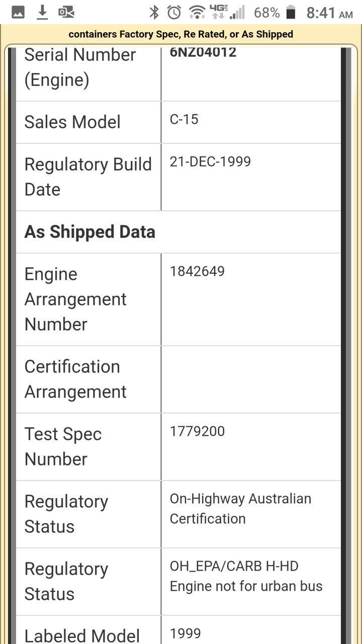Viewport: 362px width, 644px height.
Task: Select the engine serial number 6NZ04012
Action: click(x=203, y=52)
